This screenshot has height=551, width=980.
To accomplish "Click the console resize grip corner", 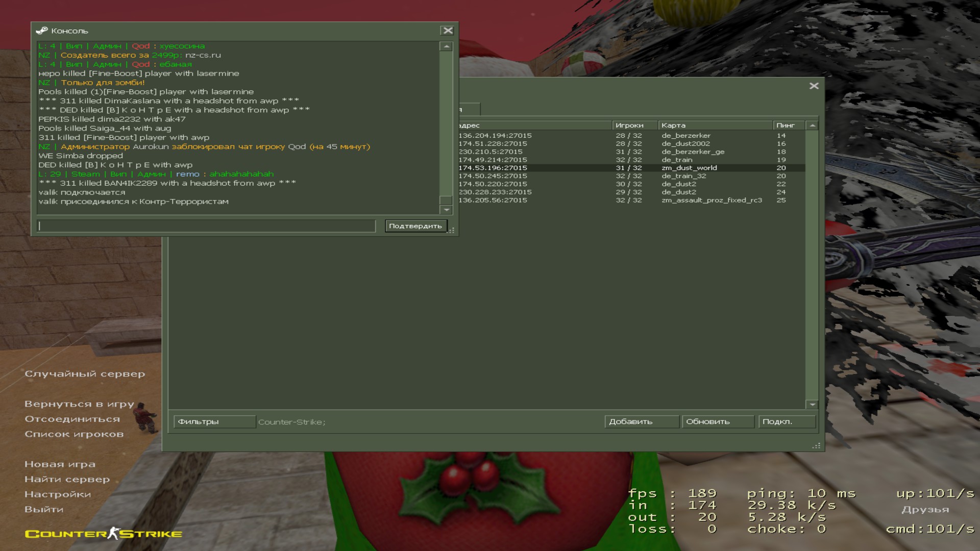I will pos(452,230).
